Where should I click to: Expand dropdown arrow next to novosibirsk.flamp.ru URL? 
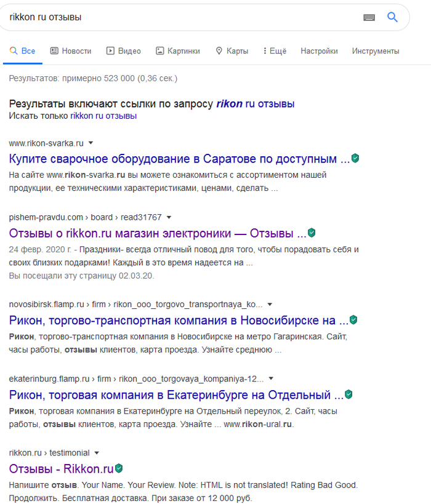pyautogui.click(x=270, y=305)
